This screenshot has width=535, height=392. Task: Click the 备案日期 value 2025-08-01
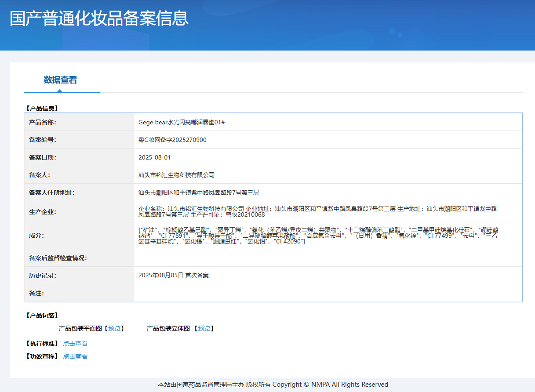tap(155, 157)
